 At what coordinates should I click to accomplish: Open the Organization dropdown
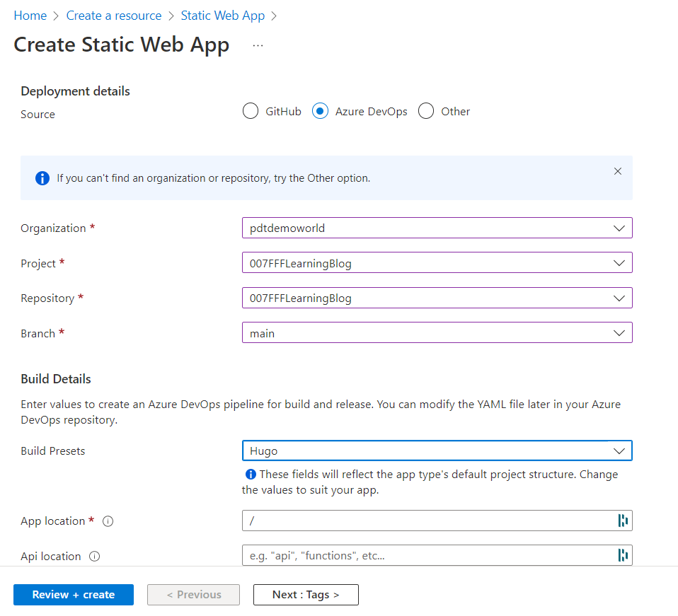click(x=437, y=228)
